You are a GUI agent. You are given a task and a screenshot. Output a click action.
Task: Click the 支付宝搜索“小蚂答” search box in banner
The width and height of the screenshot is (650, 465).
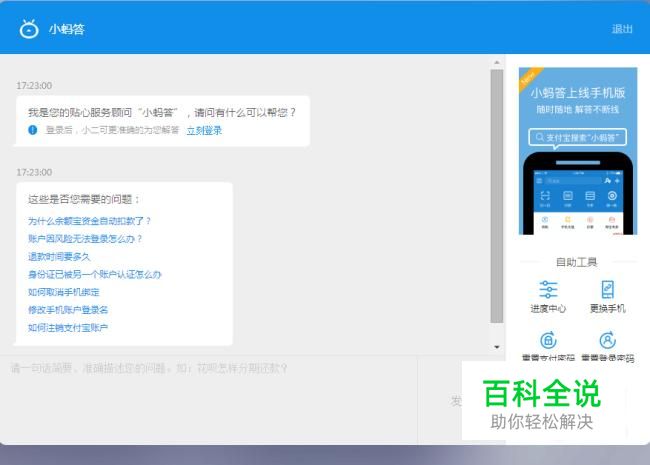click(577, 137)
